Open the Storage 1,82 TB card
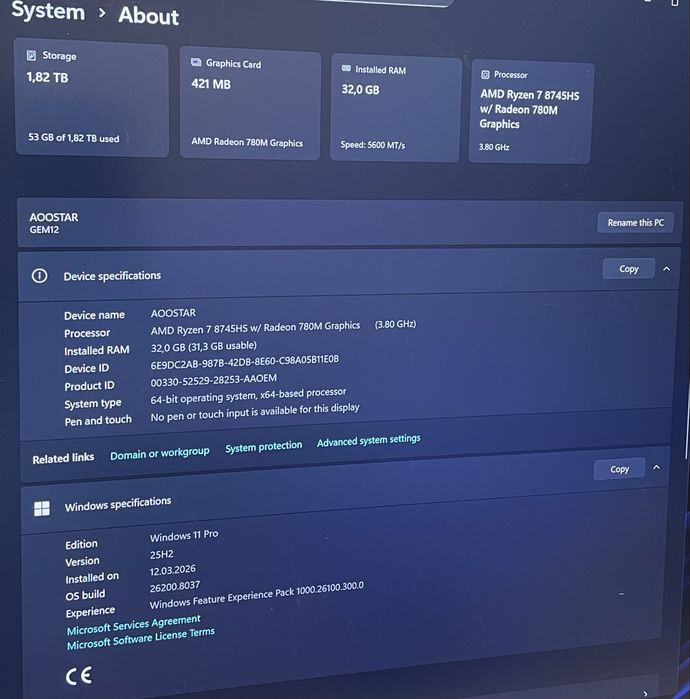This screenshot has height=699, width=690. point(92,98)
